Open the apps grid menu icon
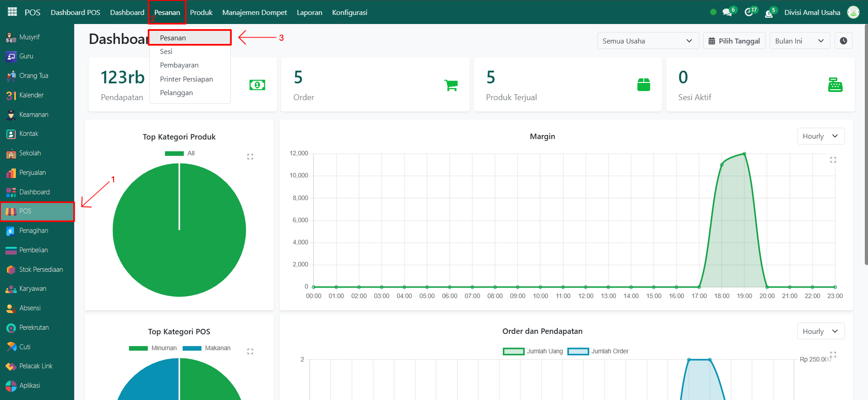Screen dimensions: 868x400 (x=12, y=12)
